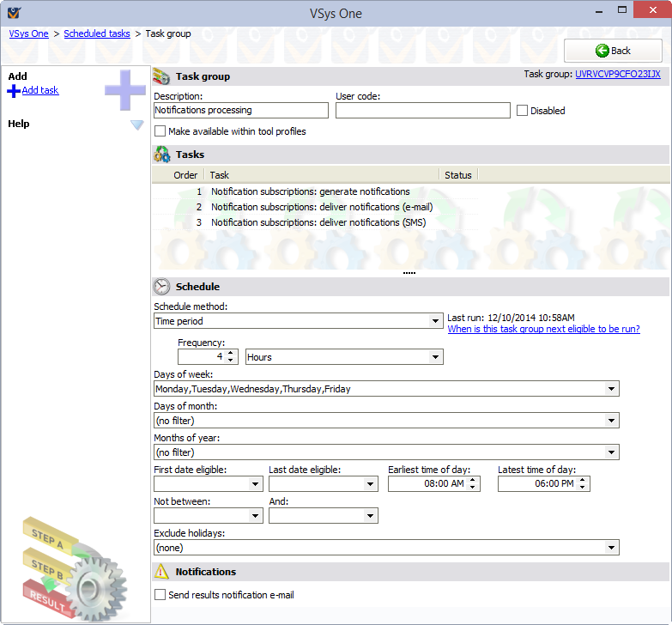Enable Make available within tool profiles

click(160, 131)
